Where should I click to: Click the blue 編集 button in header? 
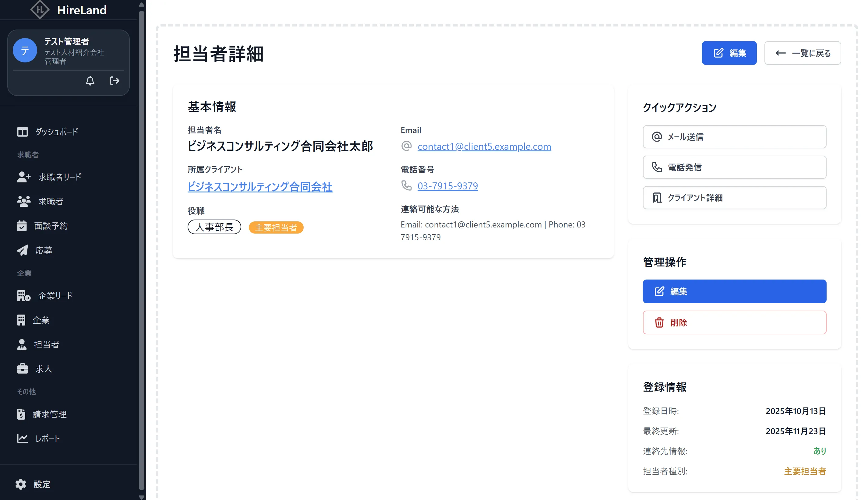click(729, 53)
